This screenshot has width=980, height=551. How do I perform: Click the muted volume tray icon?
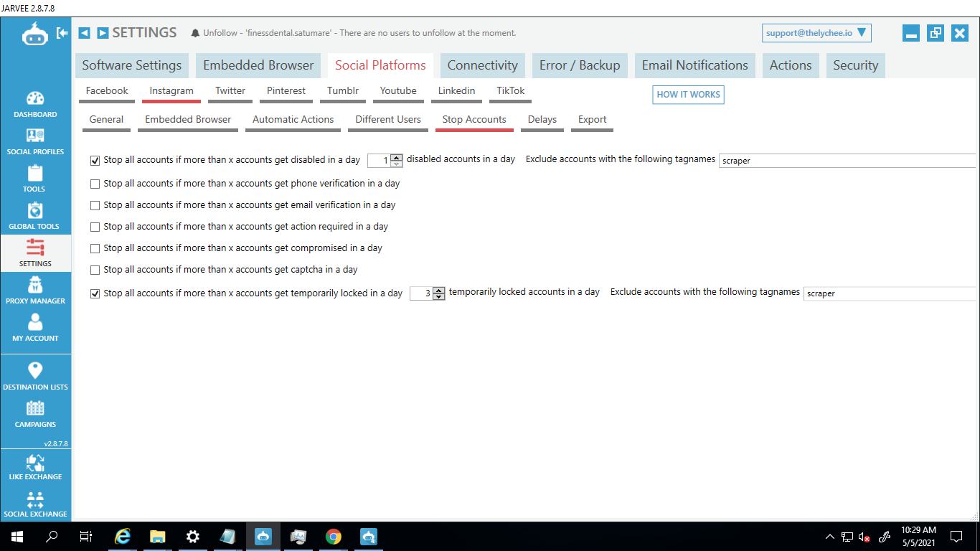(865, 537)
